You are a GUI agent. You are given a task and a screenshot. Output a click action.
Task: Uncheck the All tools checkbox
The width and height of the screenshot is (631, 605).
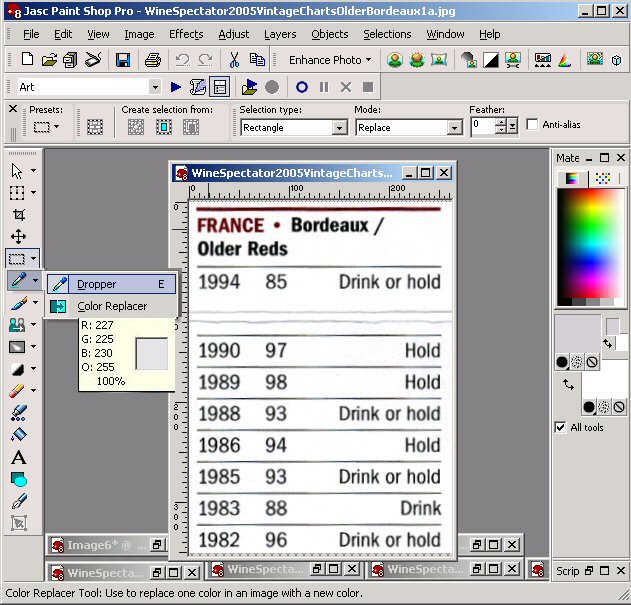click(x=561, y=427)
